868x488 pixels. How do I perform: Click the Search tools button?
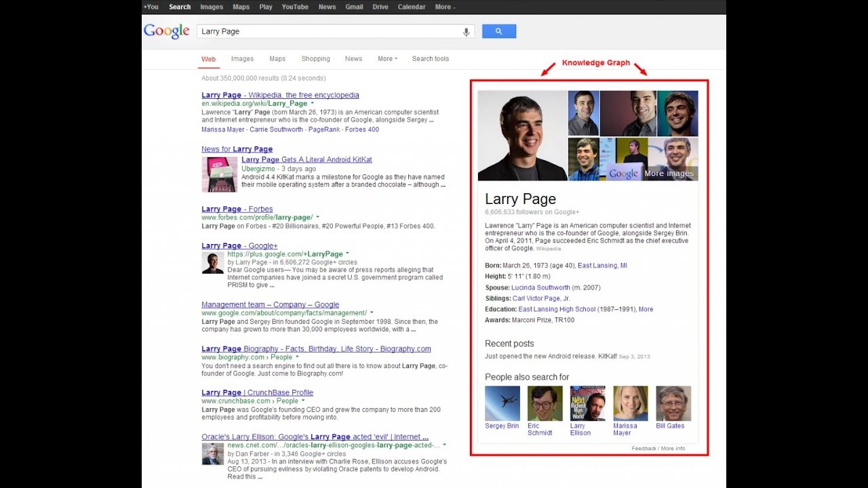(x=431, y=59)
